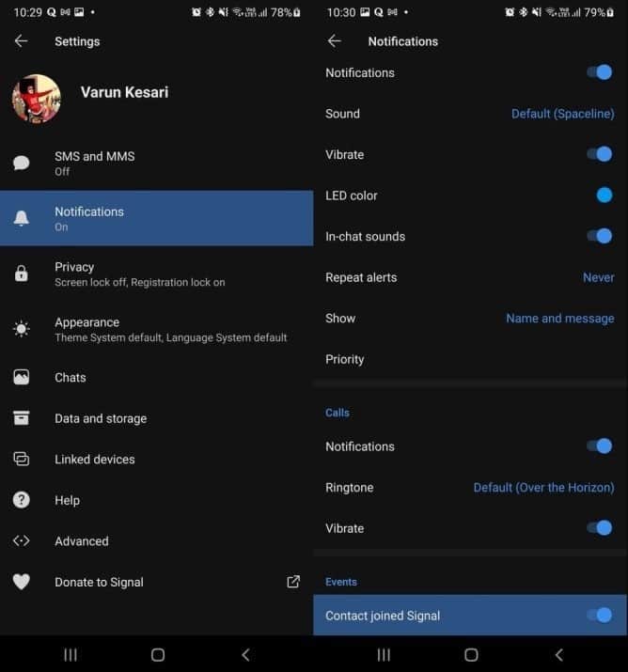Tap the Events section header
The width and height of the screenshot is (628, 672).
point(340,582)
